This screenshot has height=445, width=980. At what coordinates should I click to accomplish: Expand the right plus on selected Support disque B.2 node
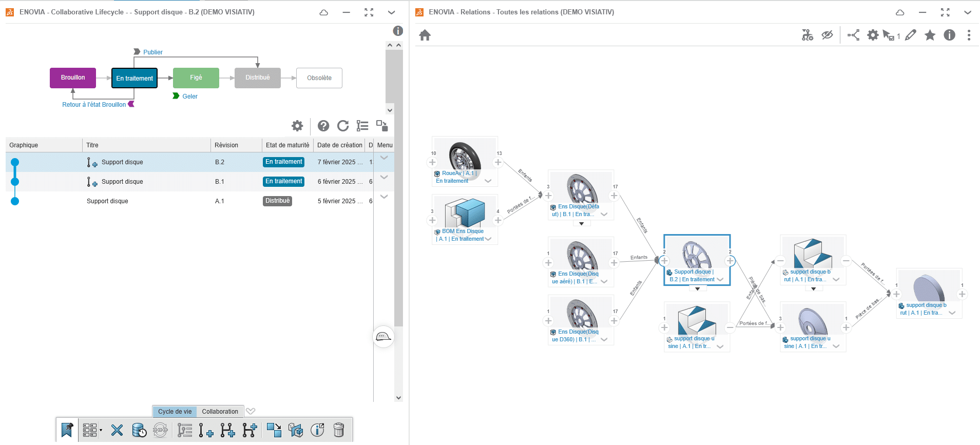pyautogui.click(x=730, y=261)
